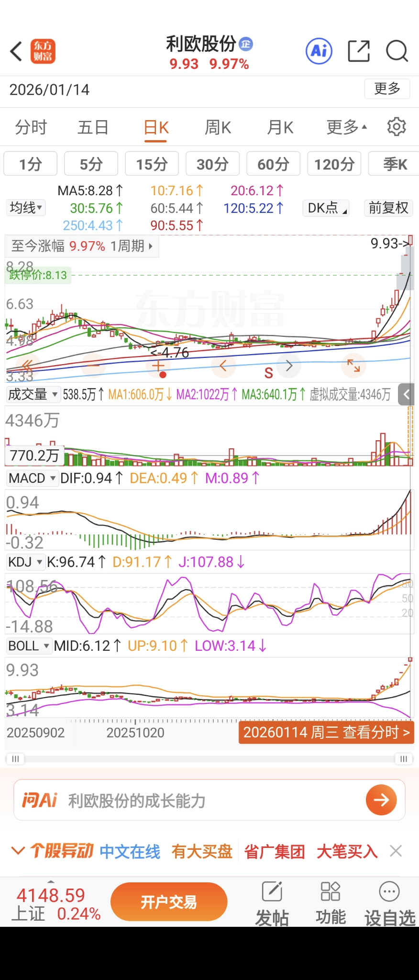
Task: Open the 大笔买入 ticker item
Action: pos(347,851)
